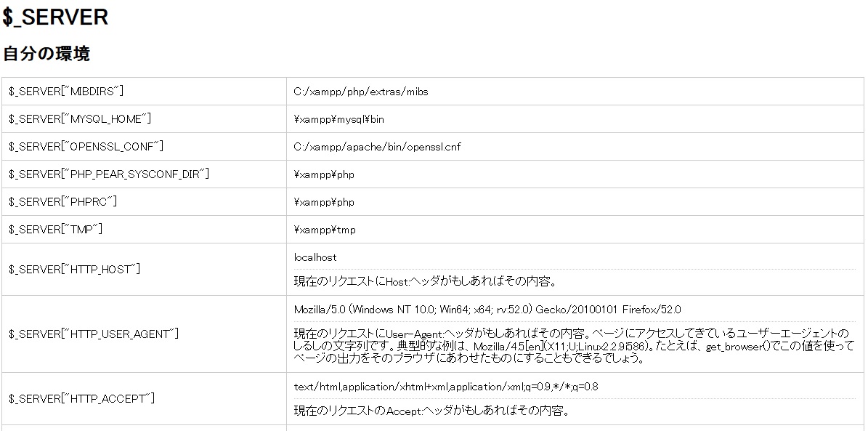Click the ¥xampp¥mysql¥bin value
This screenshot has width=868, height=431.
338,119
